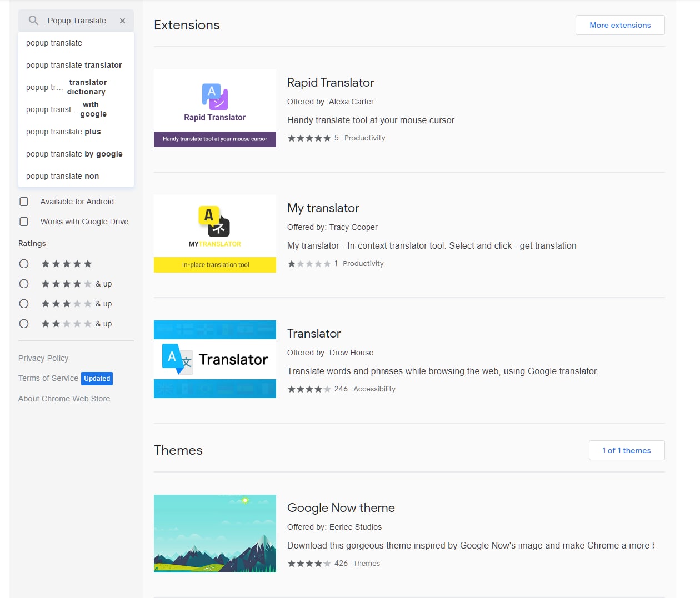
Task: Open Google Now theme thumbnail
Action: pyautogui.click(x=215, y=534)
